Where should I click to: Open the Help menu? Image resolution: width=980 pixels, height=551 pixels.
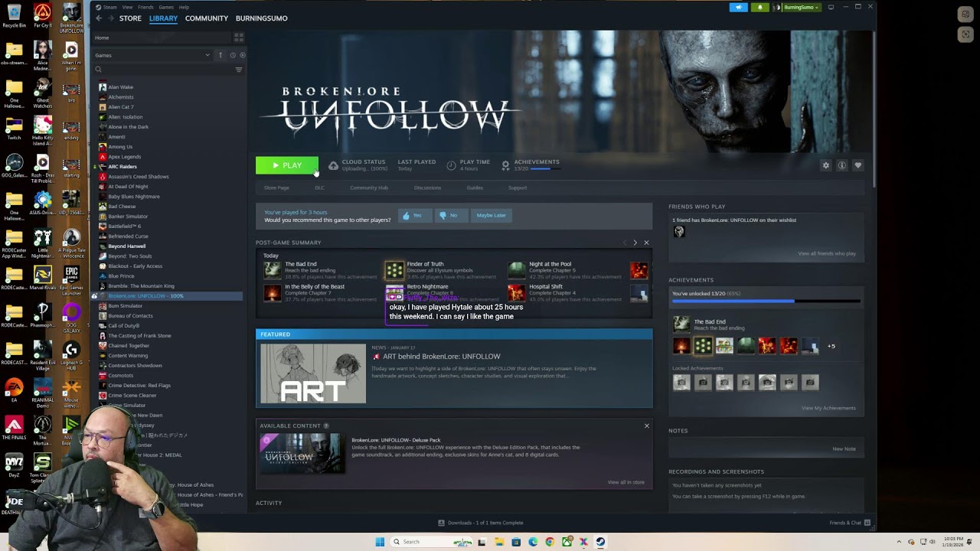tap(184, 7)
